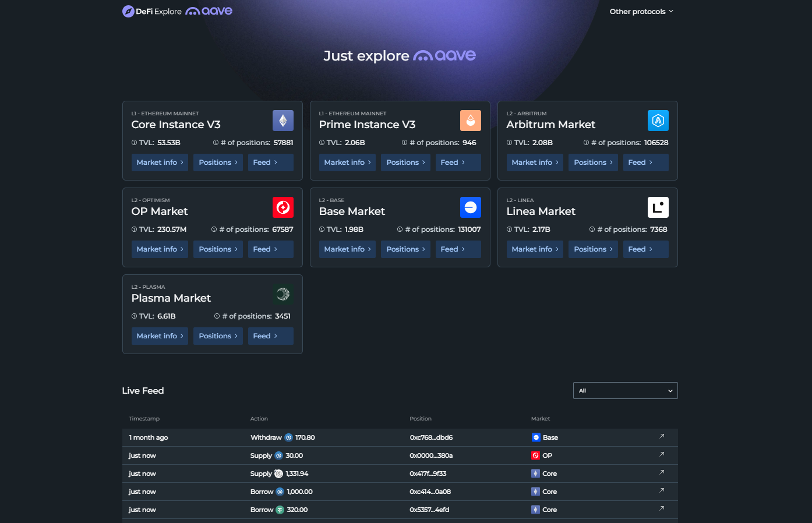The height and width of the screenshot is (523, 812).
Task: Click the Plasma Market logo icon
Action: coord(283,294)
